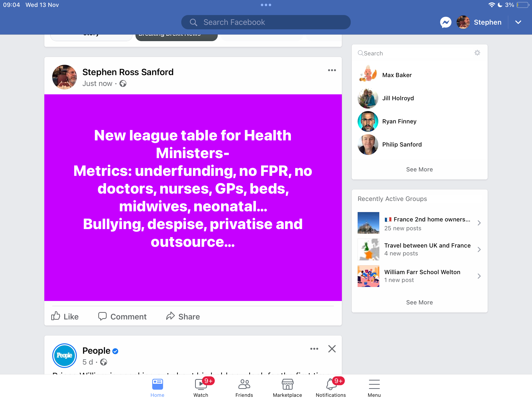Open contacts settings gear icon

pyautogui.click(x=477, y=53)
